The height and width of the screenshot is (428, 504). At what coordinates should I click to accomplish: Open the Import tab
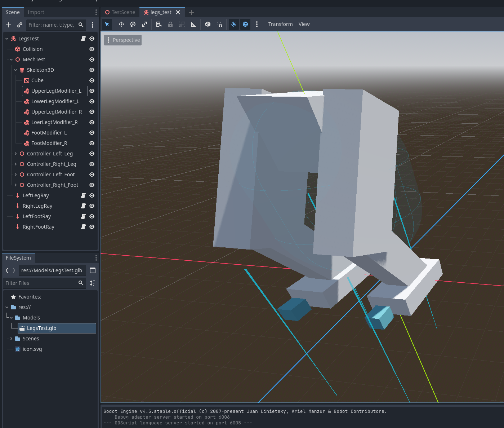pos(36,12)
